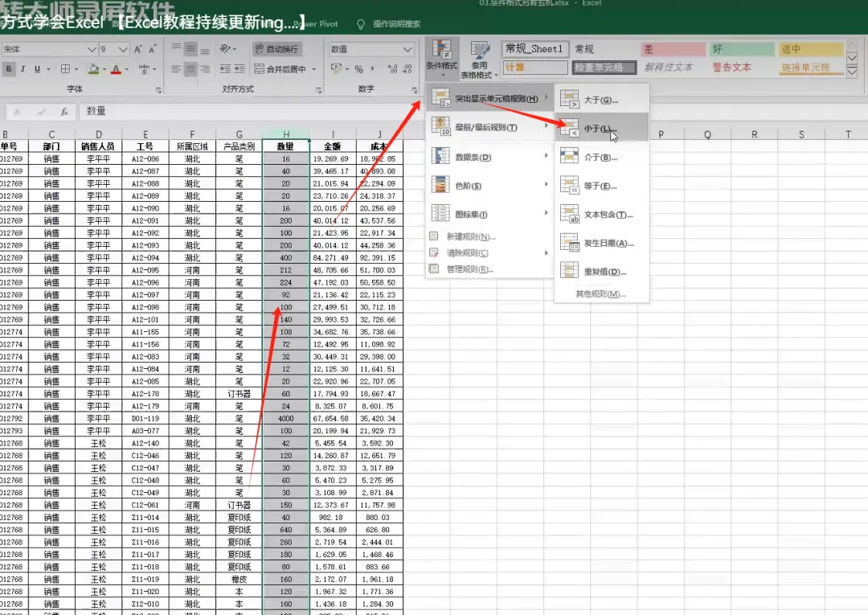Click 合并后居中 merge and center button

tap(280, 69)
